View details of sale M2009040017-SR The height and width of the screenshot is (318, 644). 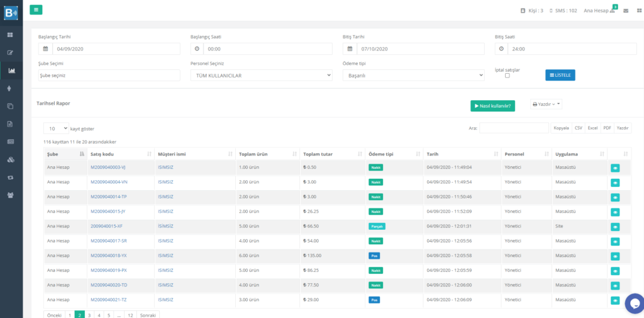point(615,241)
